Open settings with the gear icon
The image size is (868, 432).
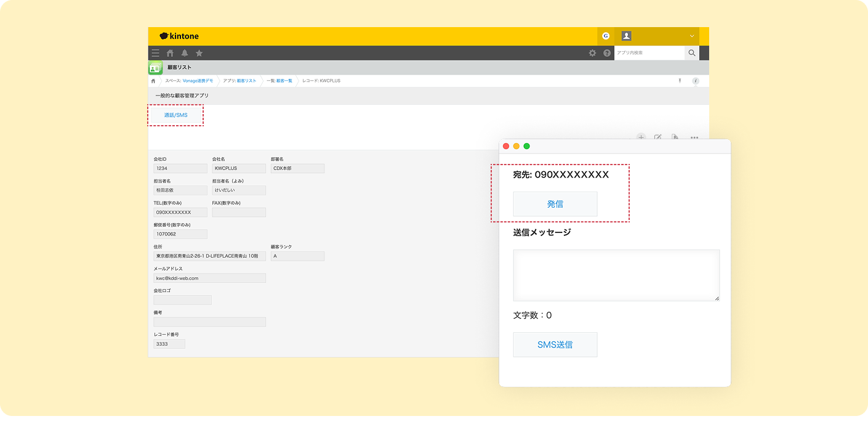592,53
